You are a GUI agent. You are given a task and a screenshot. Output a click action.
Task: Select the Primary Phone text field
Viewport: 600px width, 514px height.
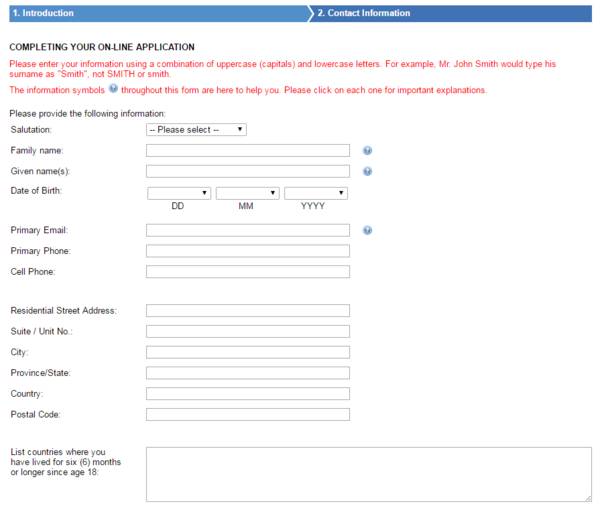(x=248, y=251)
